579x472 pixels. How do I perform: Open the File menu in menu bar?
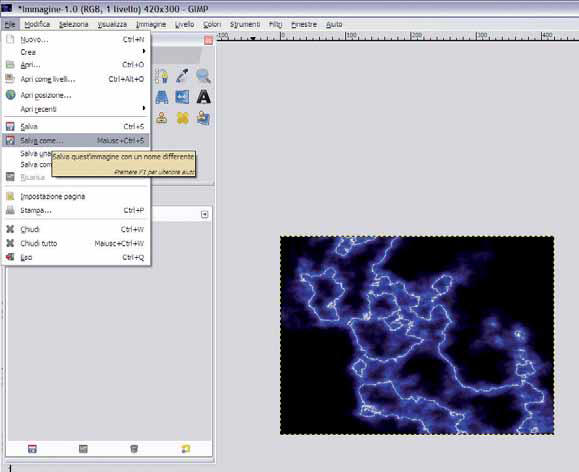coord(10,24)
